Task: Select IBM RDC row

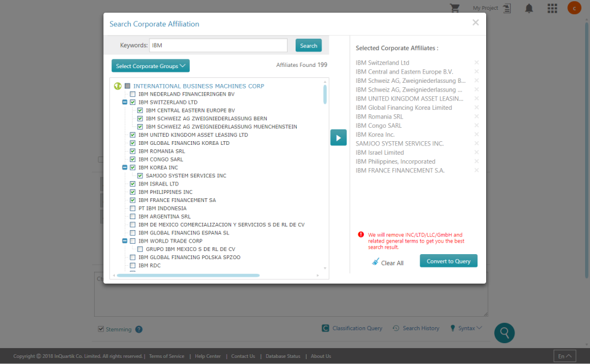Action: pyautogui.click(x=149, y=266)
